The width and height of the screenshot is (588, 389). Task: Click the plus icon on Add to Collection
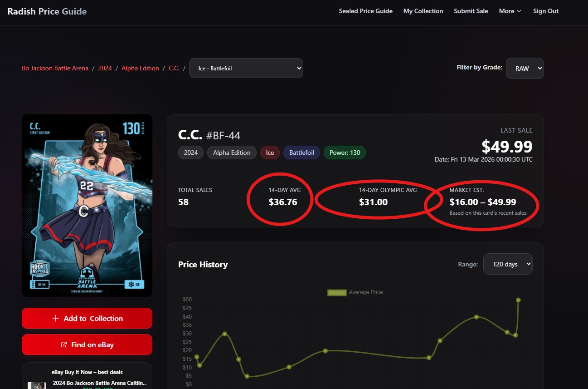click(x=56, y=318)
